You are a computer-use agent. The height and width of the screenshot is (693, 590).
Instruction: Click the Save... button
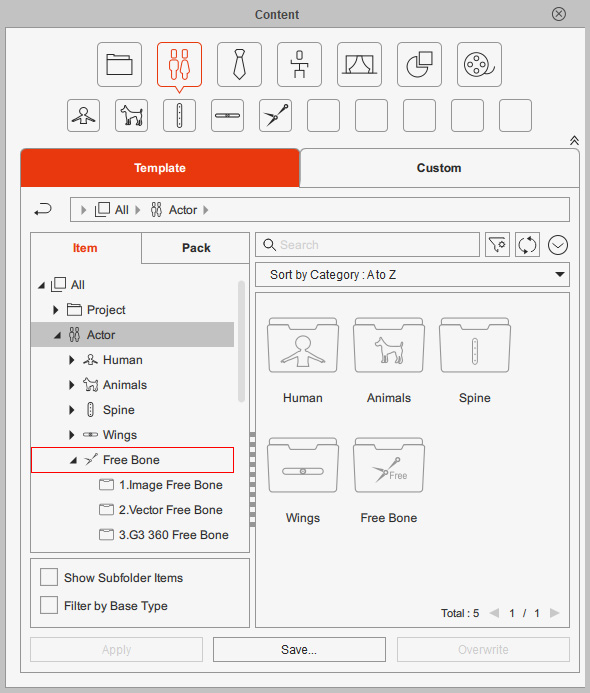click(x=299, y=649)
